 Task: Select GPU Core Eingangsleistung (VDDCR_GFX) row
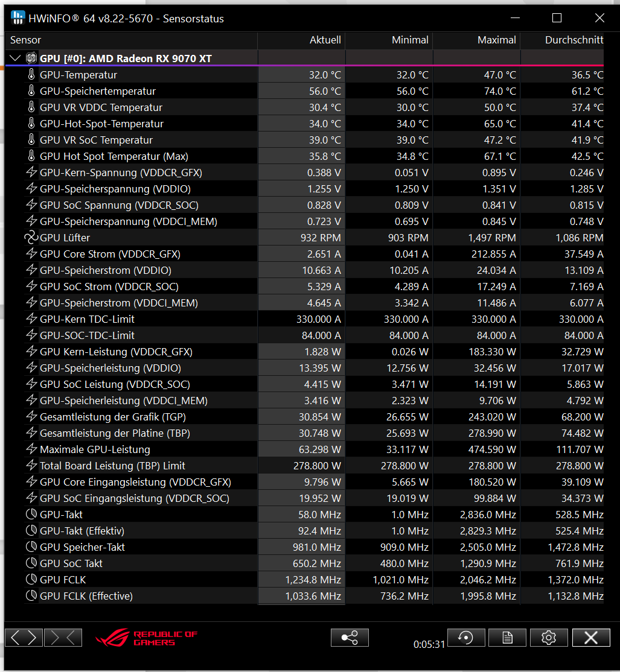point(304,482)
